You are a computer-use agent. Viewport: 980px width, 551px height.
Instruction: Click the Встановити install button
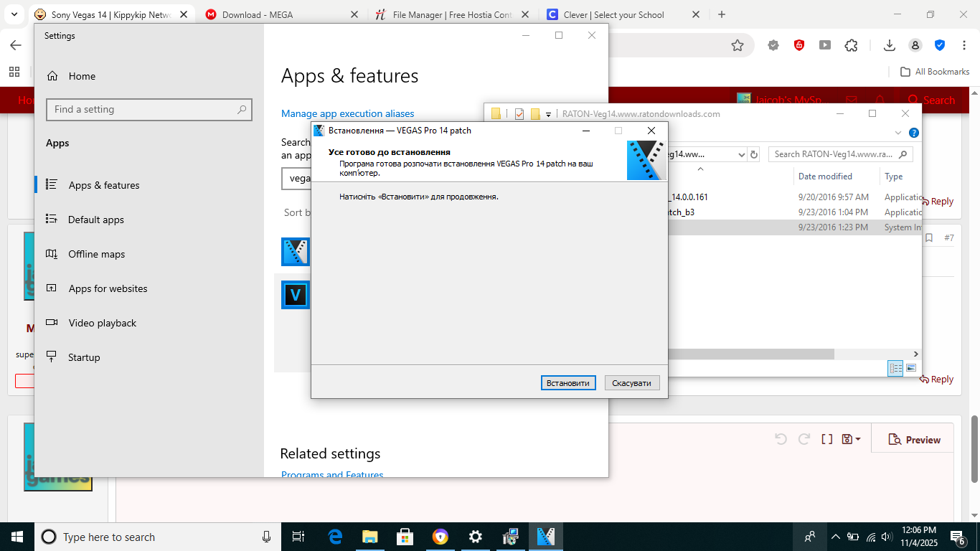click(x=567, y=383)
